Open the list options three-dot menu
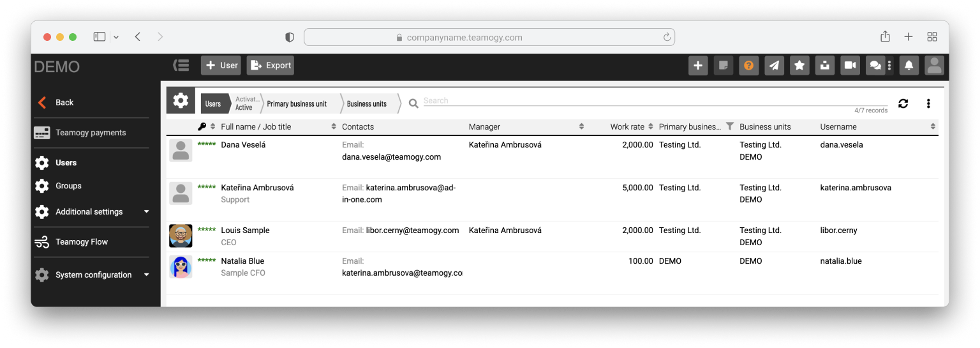Screen dimensions: 980x348 [928, 103]
